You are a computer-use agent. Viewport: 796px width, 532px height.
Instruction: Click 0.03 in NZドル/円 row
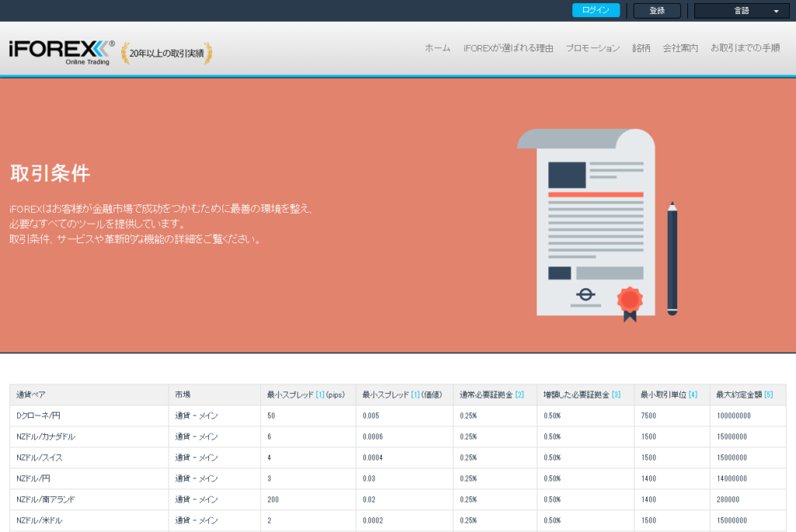[x=369, y=478]
